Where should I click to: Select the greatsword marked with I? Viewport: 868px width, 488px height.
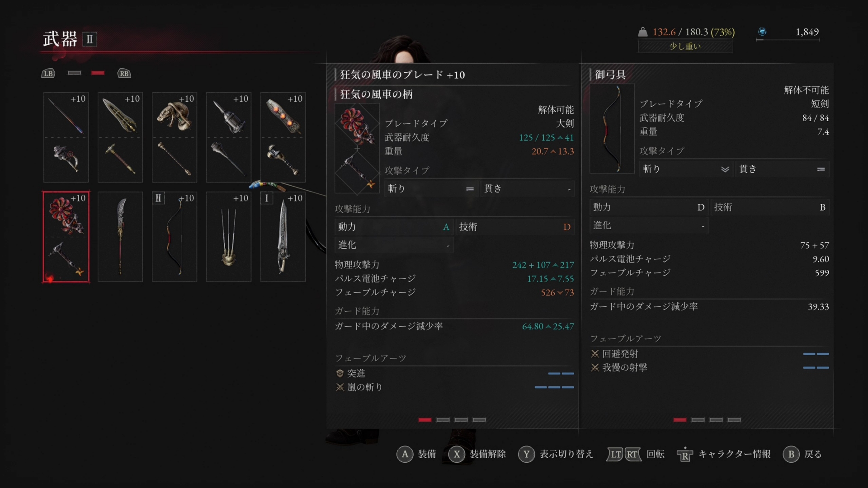(x=283, y=237)
